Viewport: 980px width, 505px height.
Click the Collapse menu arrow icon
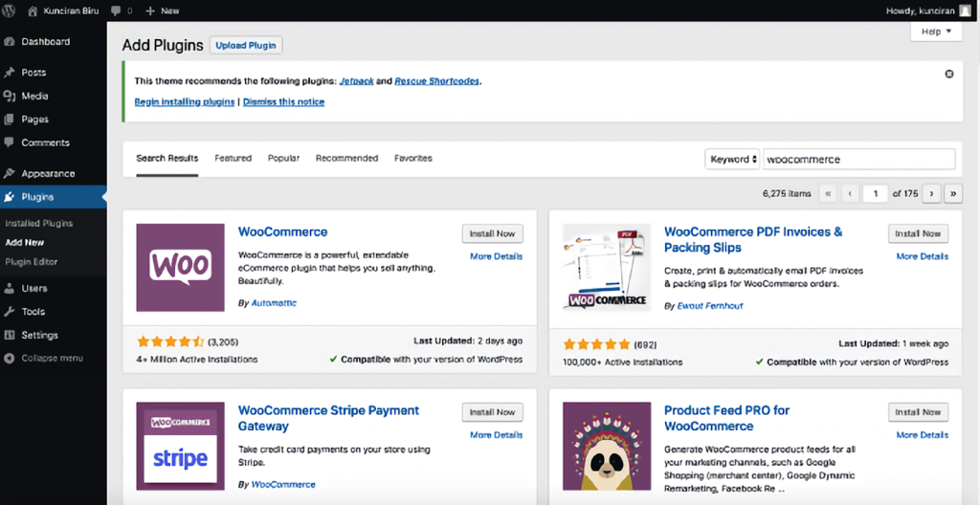click(9, 358)
